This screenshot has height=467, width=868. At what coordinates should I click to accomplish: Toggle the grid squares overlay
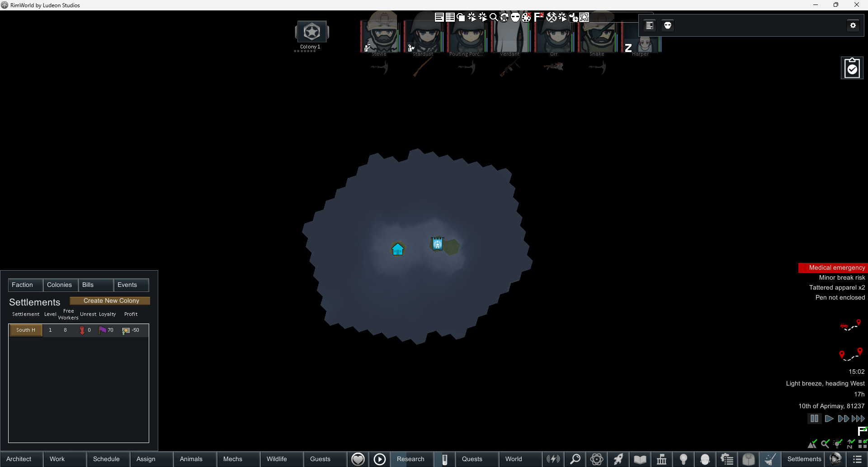[863, 443]
